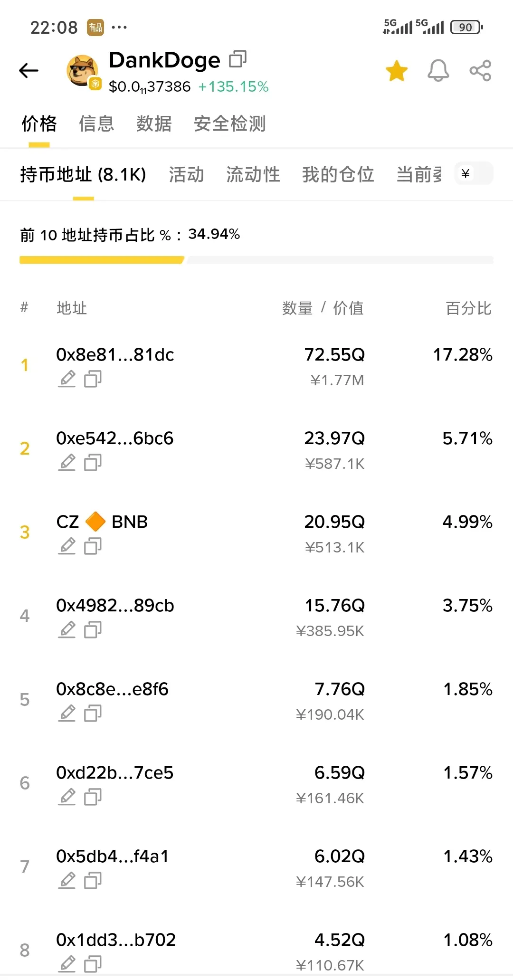Edit label for address 0x8e81...81dc

(x=67, y=379)
